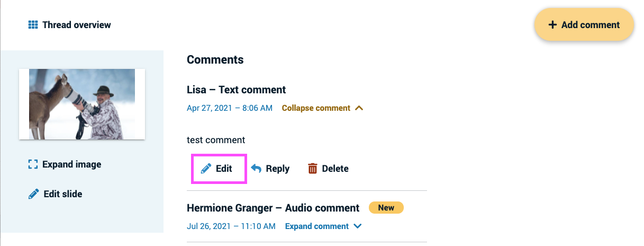The height and width of the screenshot is (246, 644).
Task: Click the Delete trash can icon
Action: pos(313,169)
